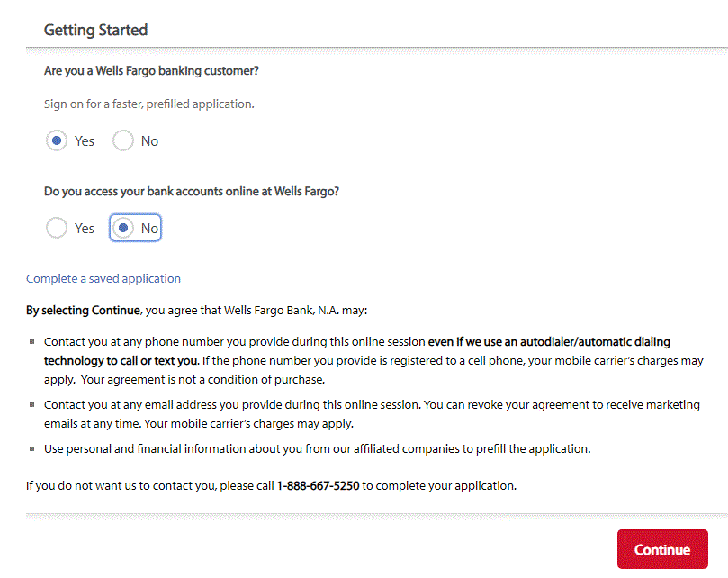728x578 pixels.
Task: Click the autodialer/automatic dialing bold phrase
Action: click(357, 351)
